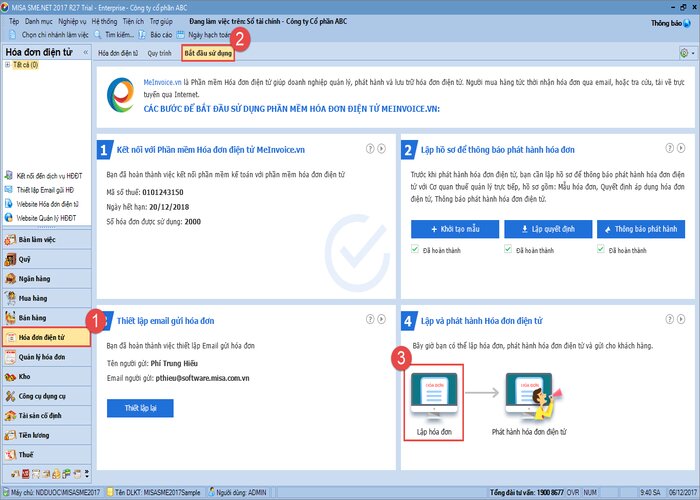Screen dimensions: 700x500
Task: Expand the module shortcut overflow arrows
Action: coord(87,474)
